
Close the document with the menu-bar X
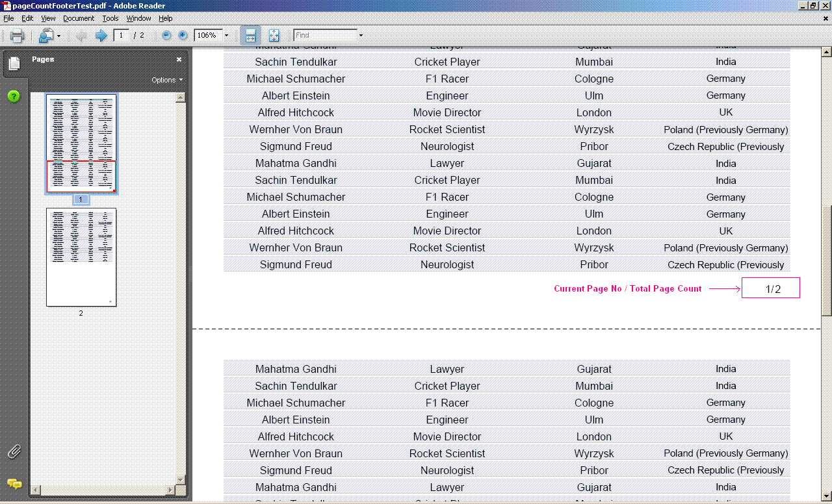click(x=826, y=18)
